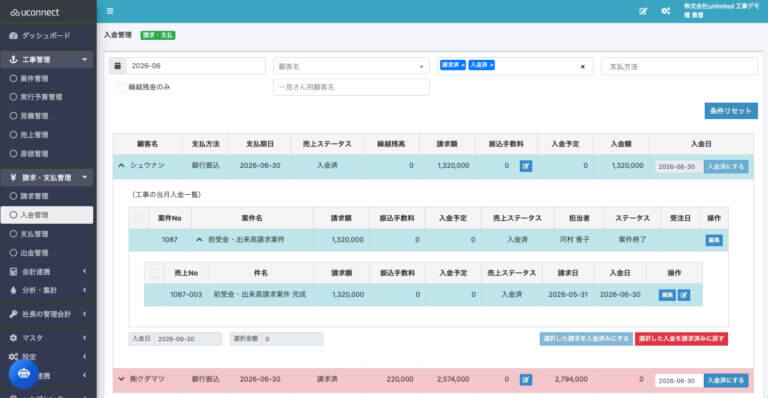Open 原価管理 in the sidebar
This screenshot has height=398, width=768.
(47, 154)
